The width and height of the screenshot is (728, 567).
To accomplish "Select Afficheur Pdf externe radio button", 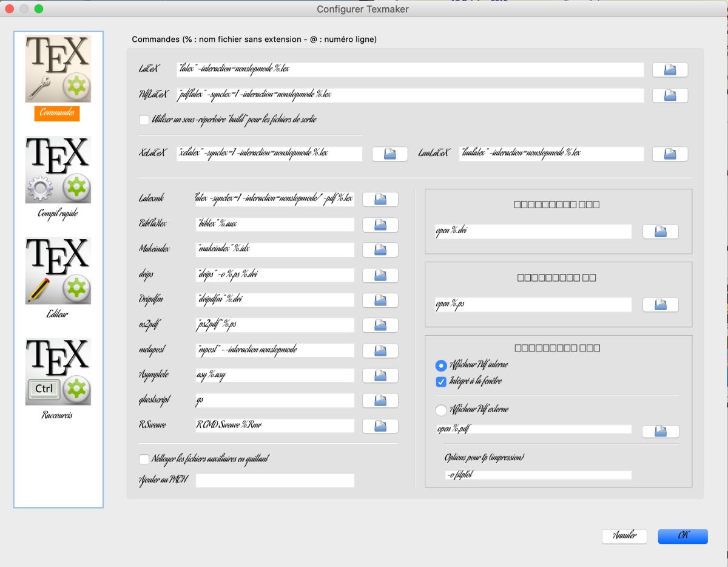I will 441,410.
